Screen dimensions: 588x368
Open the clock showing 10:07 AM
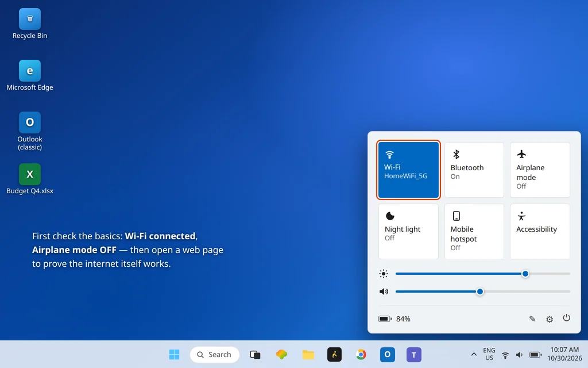564,354
